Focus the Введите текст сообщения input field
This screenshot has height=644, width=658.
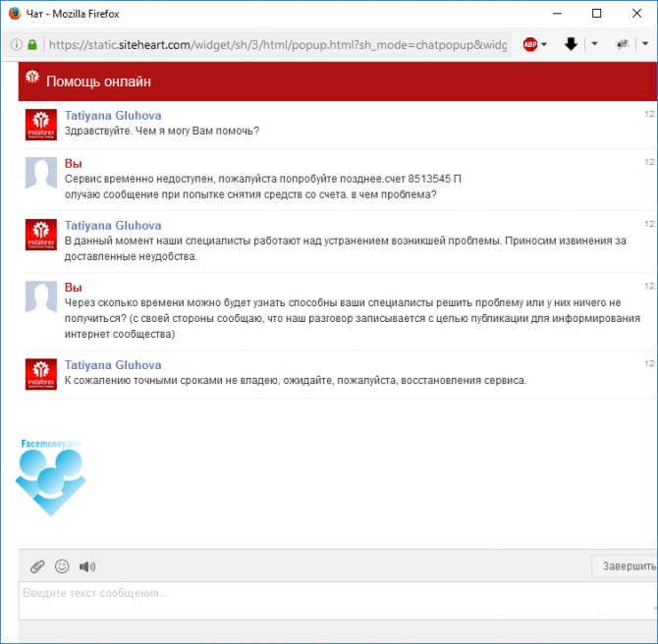(338, 601)
